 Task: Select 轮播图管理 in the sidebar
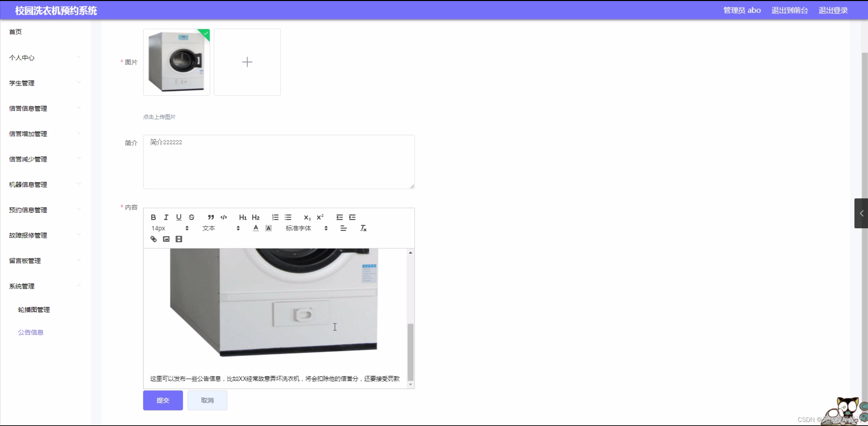(34, 309)
